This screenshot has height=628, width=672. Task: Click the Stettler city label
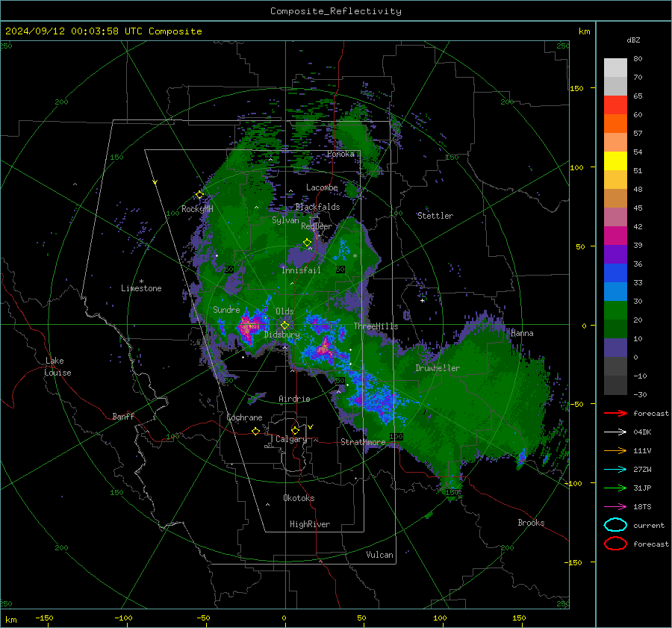[x=435, y=216]
